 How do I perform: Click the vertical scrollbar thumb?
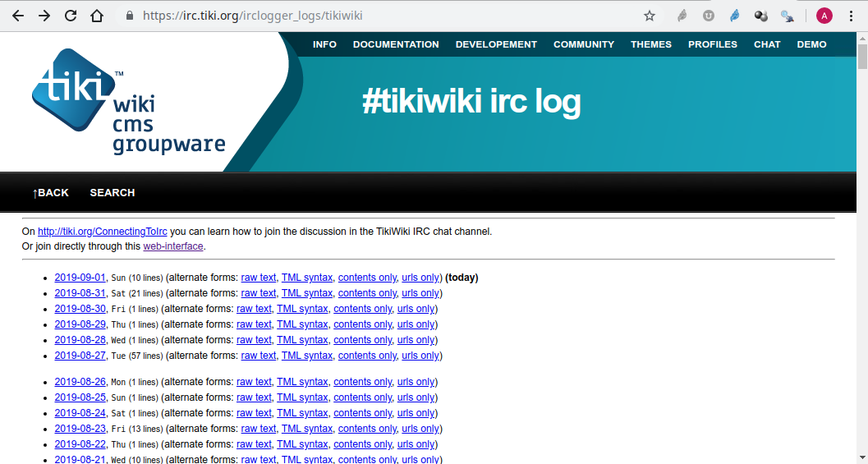coord(862,57)
